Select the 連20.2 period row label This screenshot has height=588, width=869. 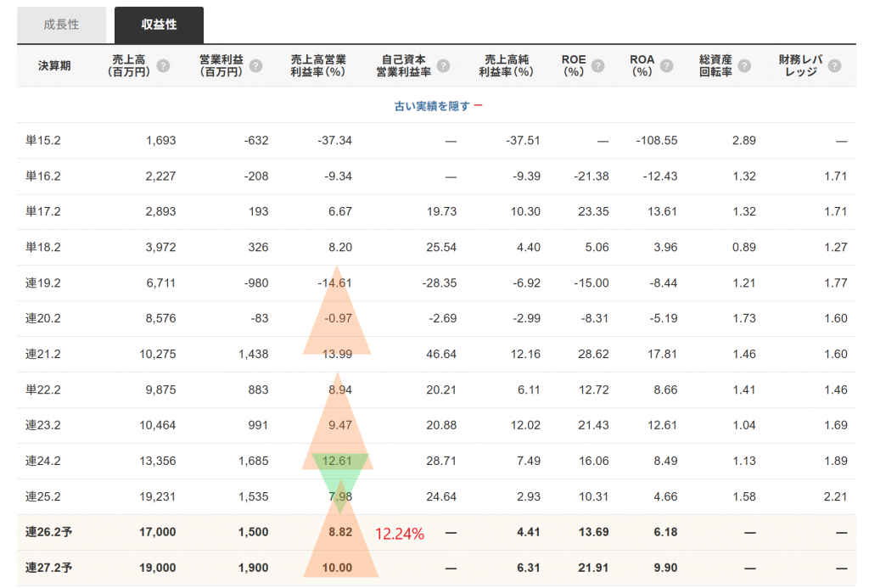[x=42, y=319]
